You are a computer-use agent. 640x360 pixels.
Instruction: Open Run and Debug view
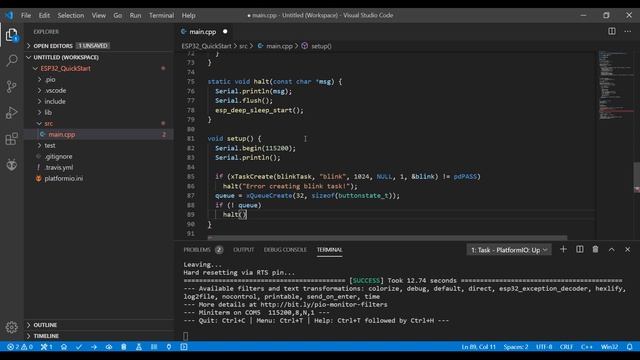click(11, 113)
